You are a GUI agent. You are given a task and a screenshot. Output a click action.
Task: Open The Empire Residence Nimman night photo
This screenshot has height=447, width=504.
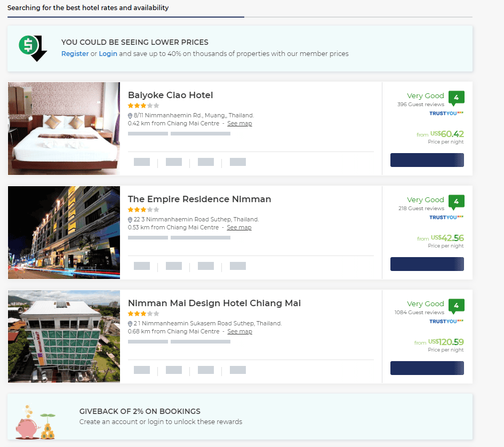coord(64,233)
